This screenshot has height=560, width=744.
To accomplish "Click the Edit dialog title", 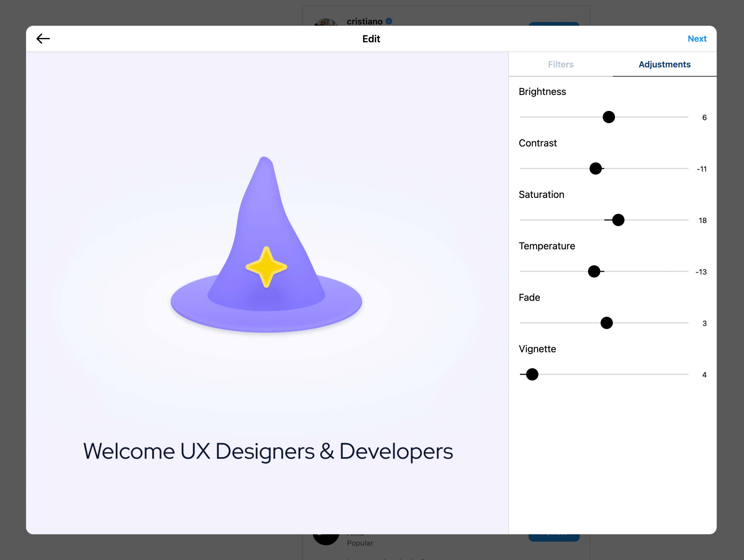I will 371,39.
